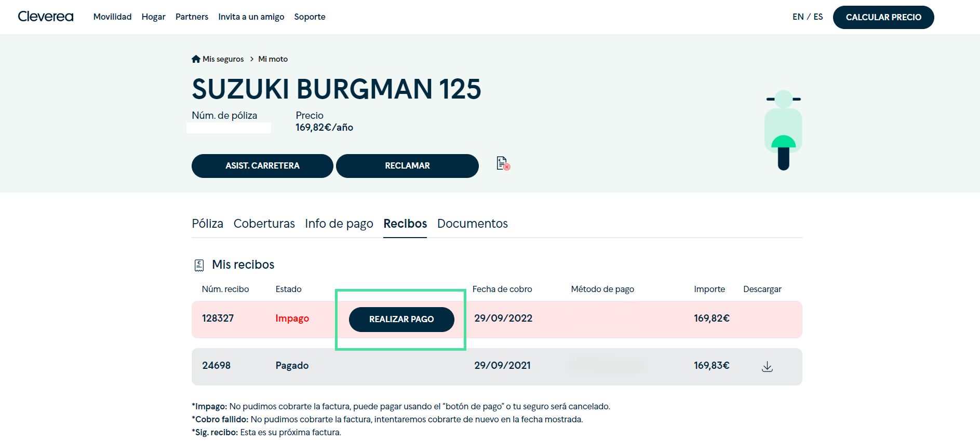980x442 pixels.
Task: Click the home icon in breadcrumb
Action: tap(196, 59)
